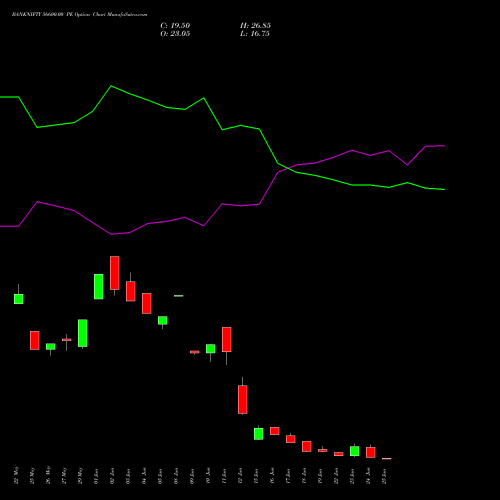Screen dimensions: 500x500
Task: Click the 24 Jun date label
Action: 368,476
